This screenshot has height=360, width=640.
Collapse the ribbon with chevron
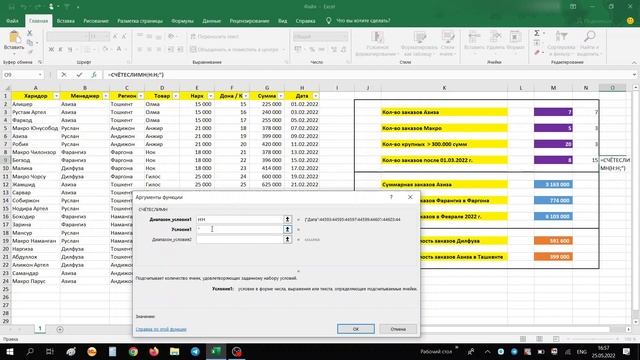(634, 62)
